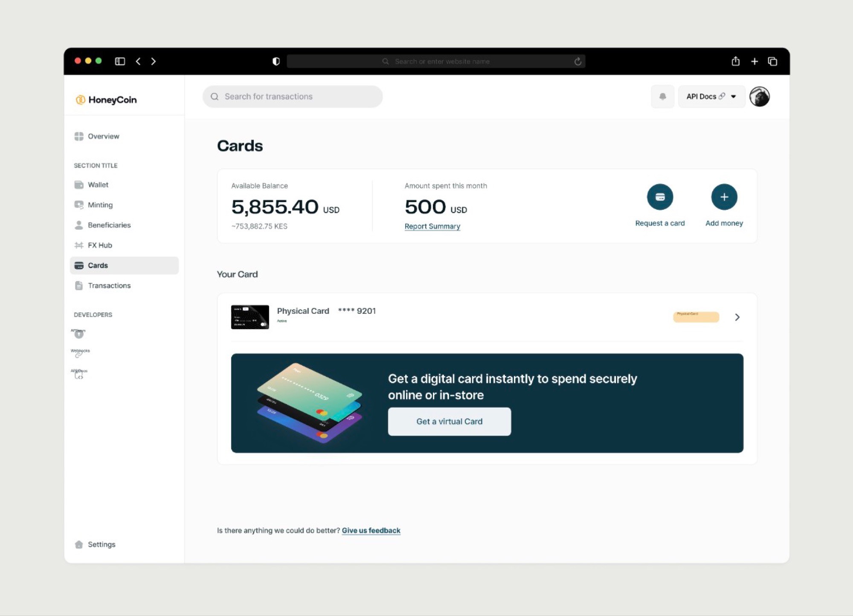Click the 5,855.40 USD balance
The width and height of the screenshot is (853, 616).
point(285,207)
